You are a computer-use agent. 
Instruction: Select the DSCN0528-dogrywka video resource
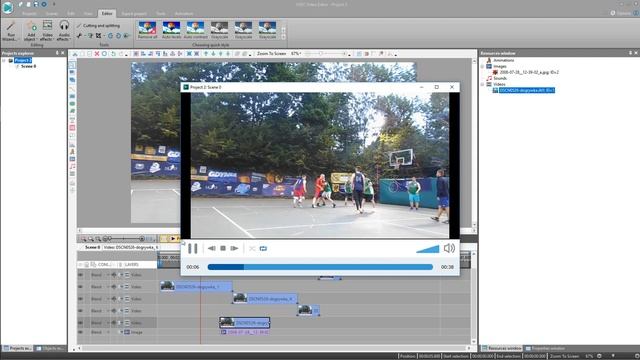(527, 90)
